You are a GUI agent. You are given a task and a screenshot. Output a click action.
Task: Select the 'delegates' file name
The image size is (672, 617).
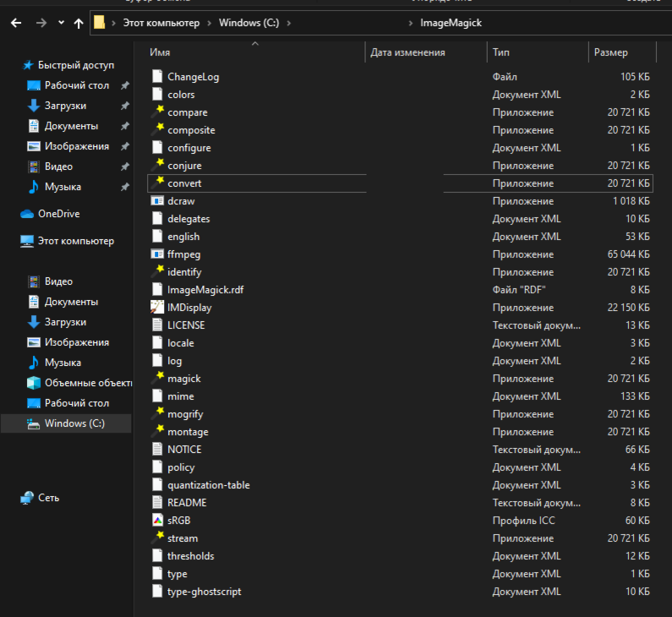pyautogui.click(x=188, y=219)
